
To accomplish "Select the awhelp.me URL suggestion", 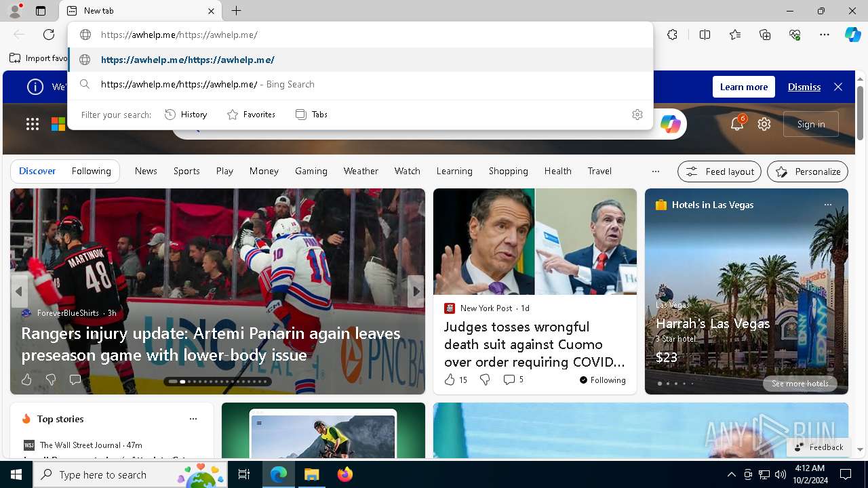I will pyautogui.click(x=361, y=60).
